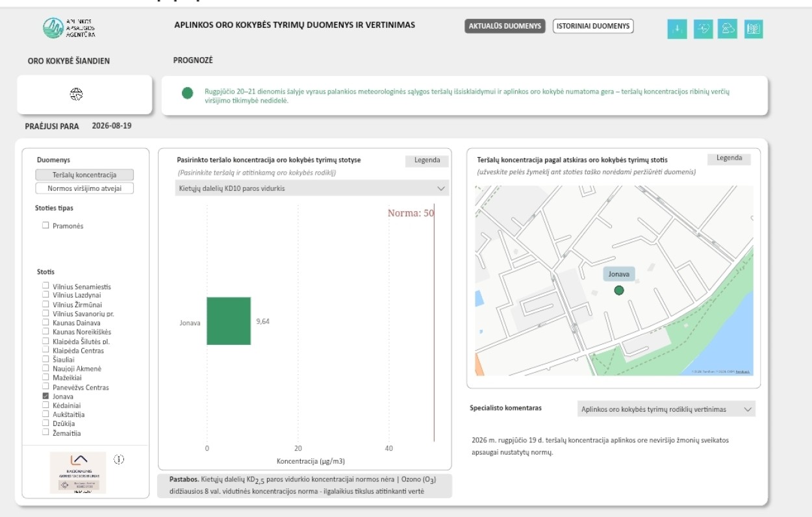Check the Klaipėda Centras station
This screenshot has width=812, height=517.
45,350
